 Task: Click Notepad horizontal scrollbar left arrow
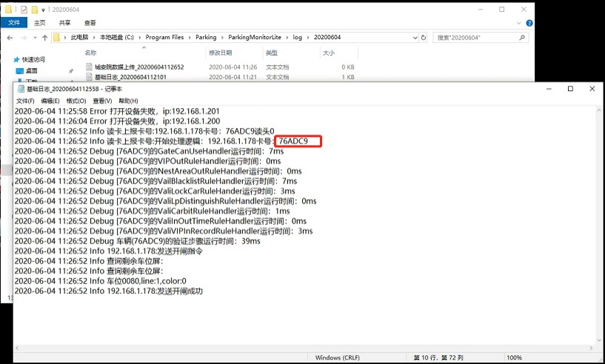pos(17,348)
